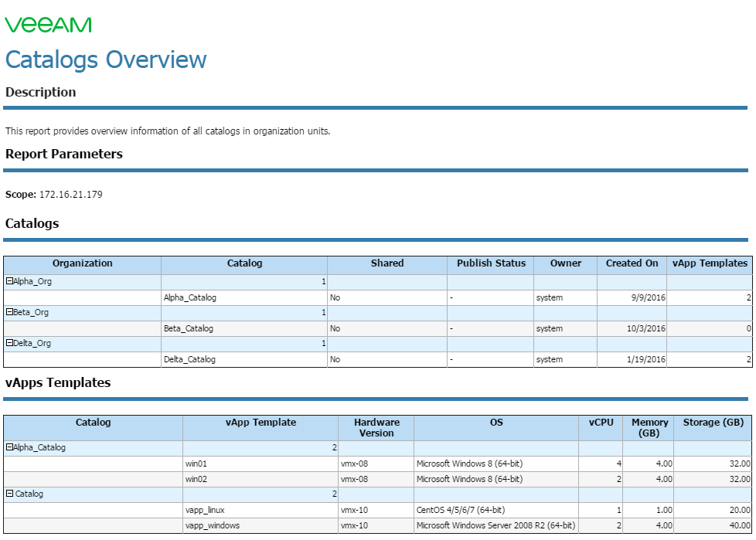Screen dimensions: 756x540
Task: Click the Memory (GB) column header
Action: (649, 428)
